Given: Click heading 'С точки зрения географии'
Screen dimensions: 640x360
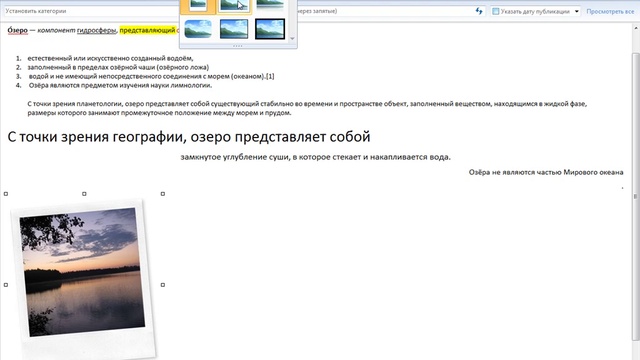Looking at the screenshot, I should pyautogui.click(x=189, y=137).
